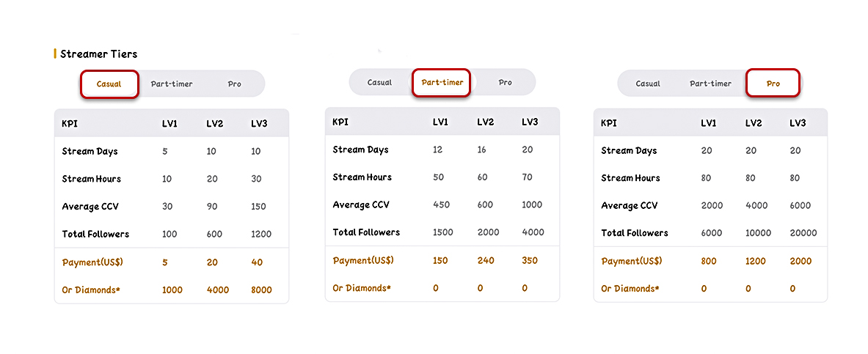Click highlighted Part-timer tab in middle panel

(x=441, y=82)
